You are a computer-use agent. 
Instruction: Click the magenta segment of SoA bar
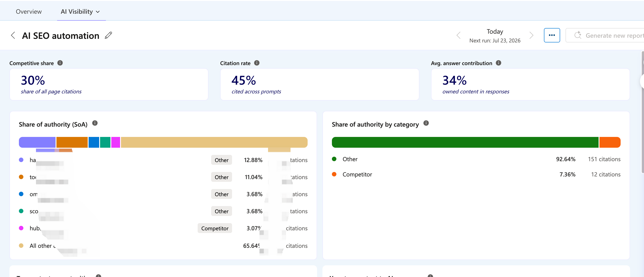pyautogui.click(x=116, y=142)
